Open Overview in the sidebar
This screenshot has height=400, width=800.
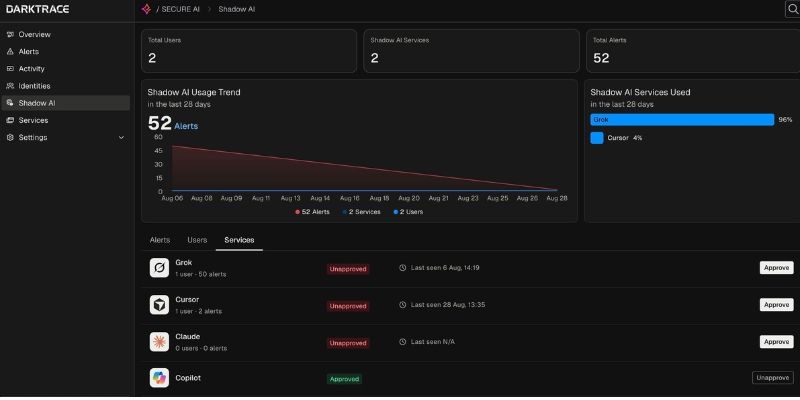(x=65, y=35)
